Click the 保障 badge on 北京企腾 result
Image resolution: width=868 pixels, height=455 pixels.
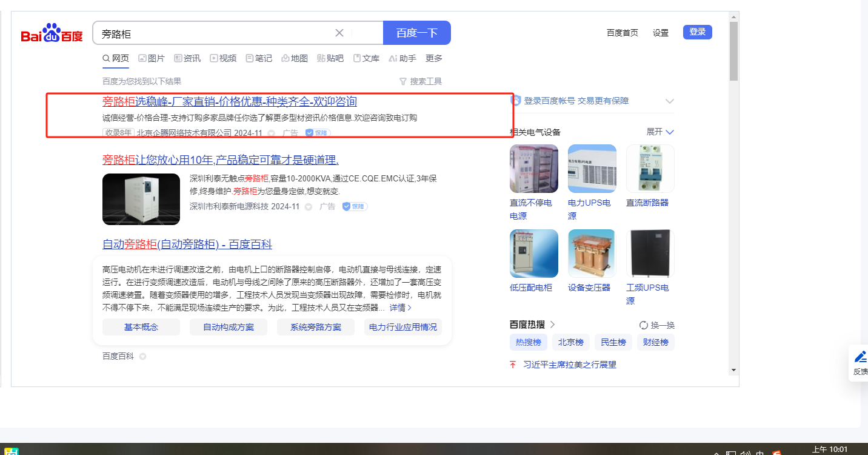(318, 133)
